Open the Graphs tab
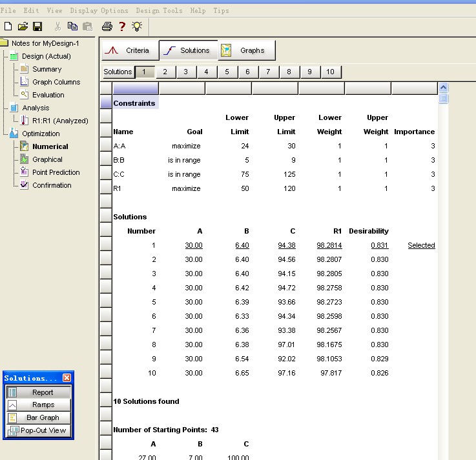 [245, 50]
